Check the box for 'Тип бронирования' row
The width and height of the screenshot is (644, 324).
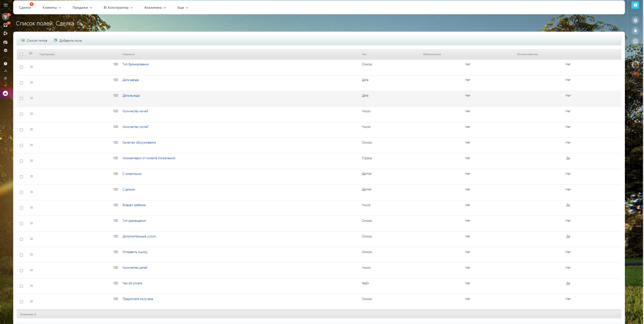click(x=22, y=67)
